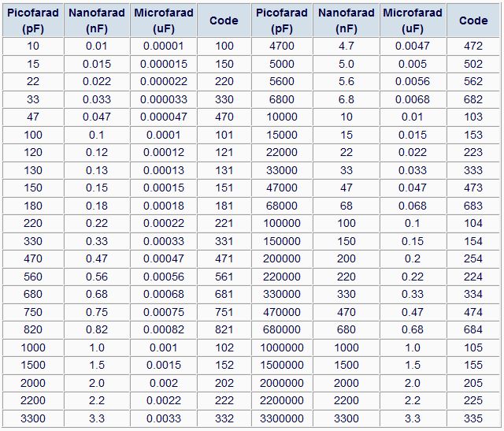Click the 1500000 picofarad value

click(x=282, y=365)
